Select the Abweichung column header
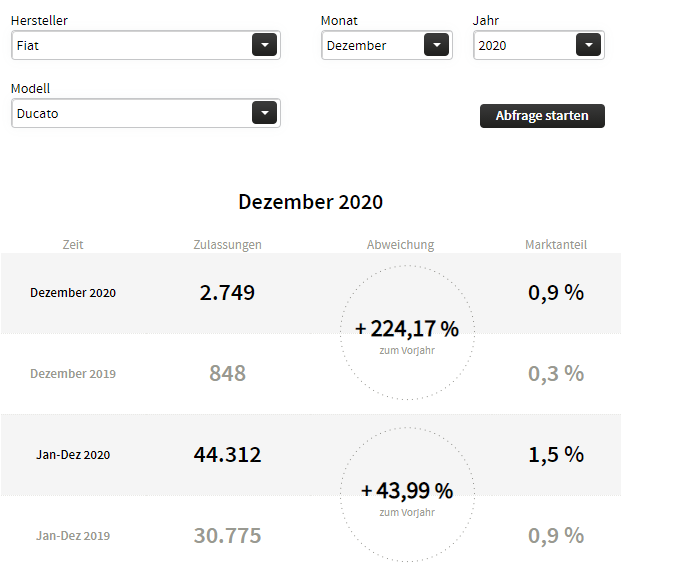 coord(400,244)
